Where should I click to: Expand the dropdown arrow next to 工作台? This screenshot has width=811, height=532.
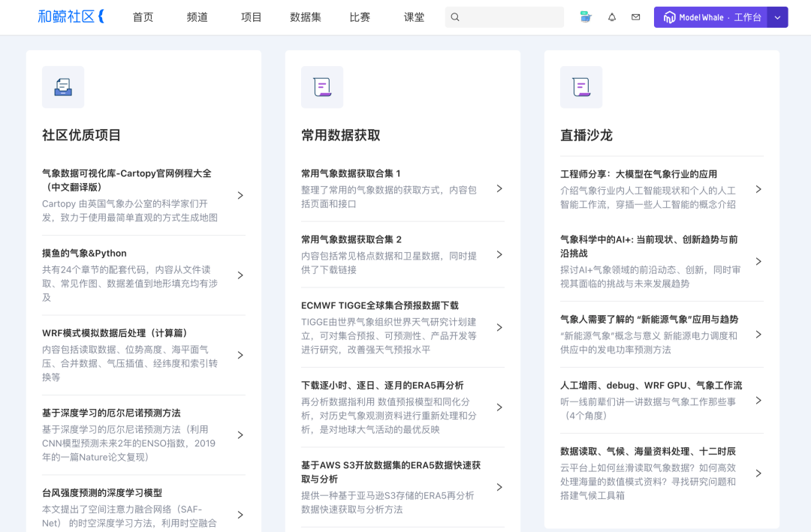(777, 17)
